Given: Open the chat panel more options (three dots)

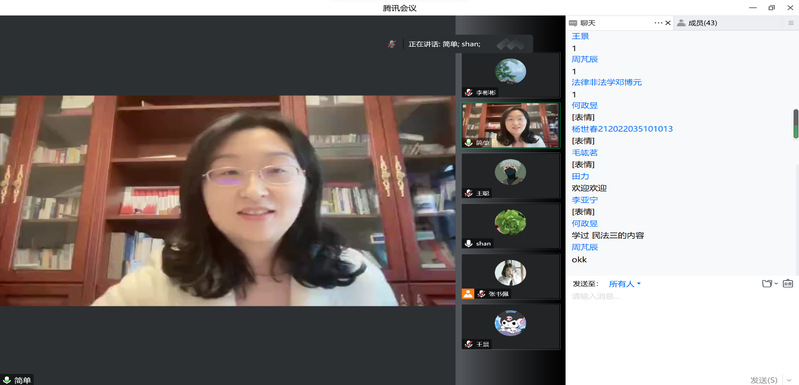Looking at the screenshot, I should 658,23.
